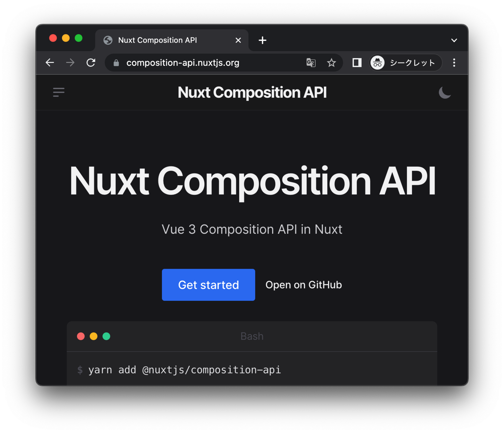
Task: Expand the tab search chevron
Action: pos(454,40)
